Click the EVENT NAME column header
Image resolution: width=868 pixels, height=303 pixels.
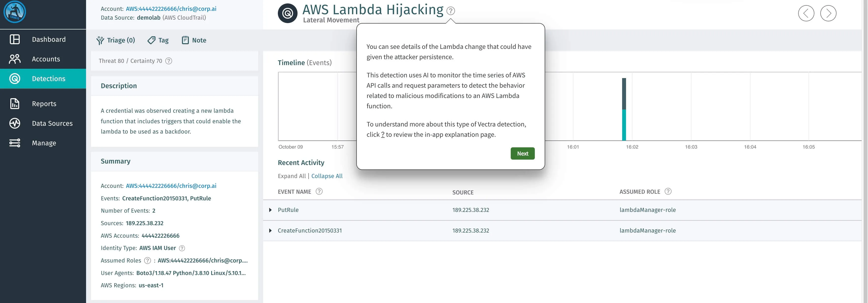point(294,192)
